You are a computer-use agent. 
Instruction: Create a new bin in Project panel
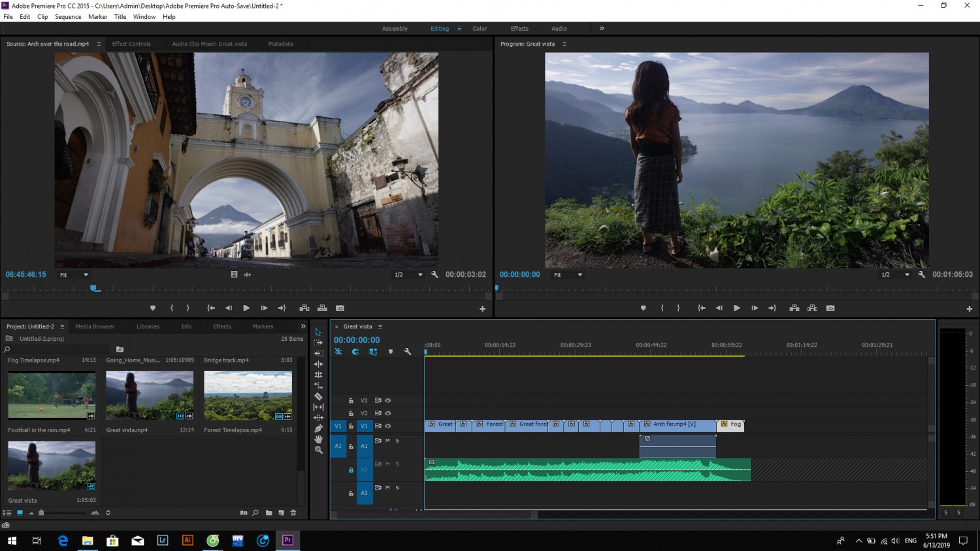pos(269,512)
